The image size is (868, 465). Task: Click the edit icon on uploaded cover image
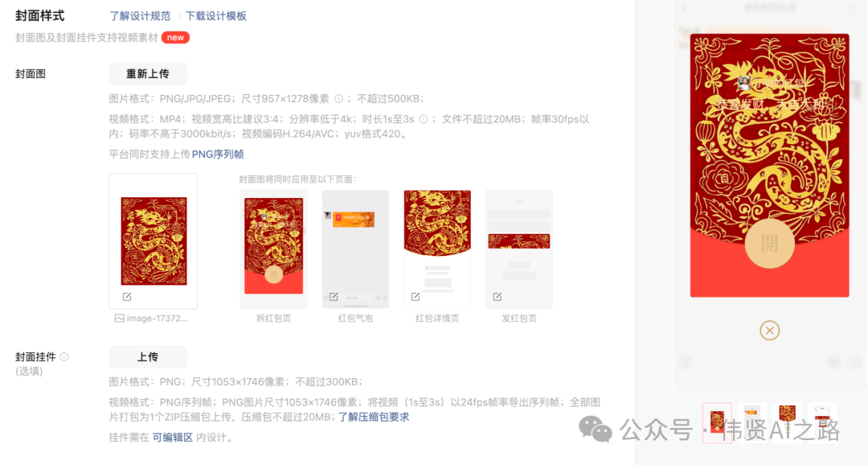(x=127, y=297)
